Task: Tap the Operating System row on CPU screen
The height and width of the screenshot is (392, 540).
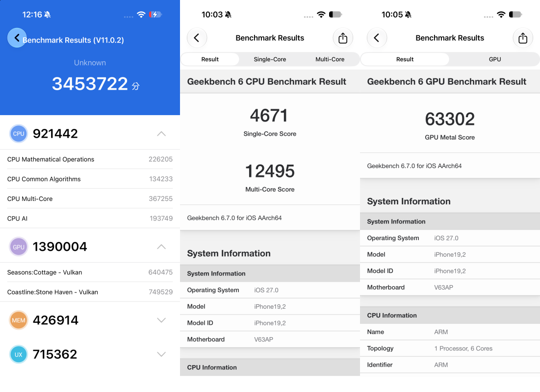Action: coord(270,290)
